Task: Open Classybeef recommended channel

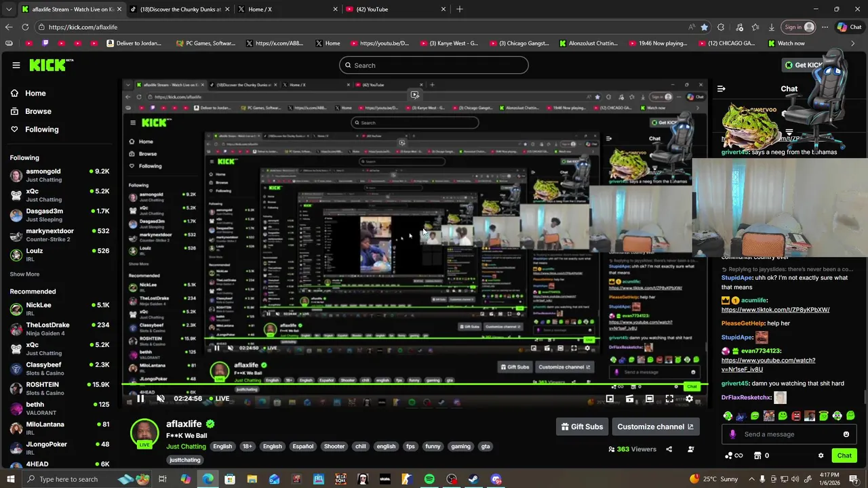Action: coord(60,369)
